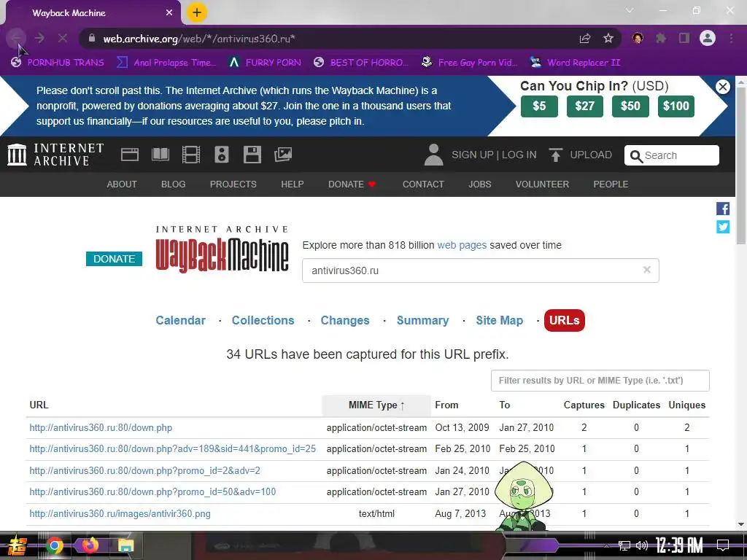Open the Start menu
The width and height of the screenshot is (747, 560).
17,545
